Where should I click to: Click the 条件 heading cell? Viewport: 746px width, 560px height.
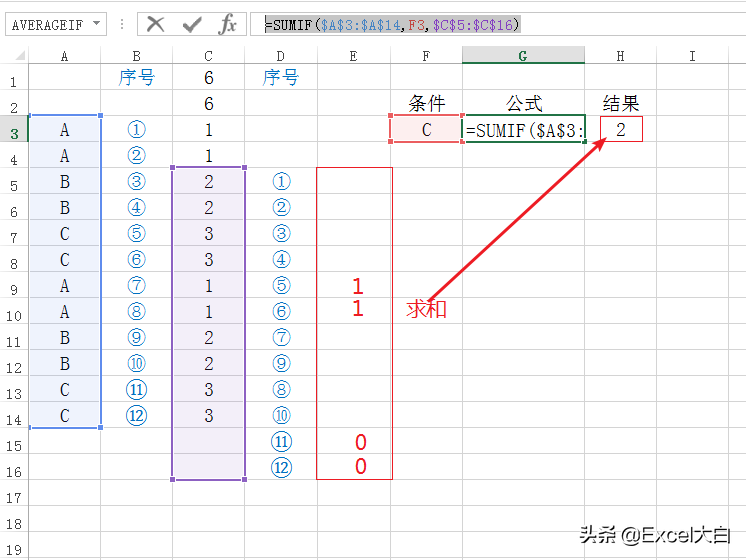tap(426, 103)
